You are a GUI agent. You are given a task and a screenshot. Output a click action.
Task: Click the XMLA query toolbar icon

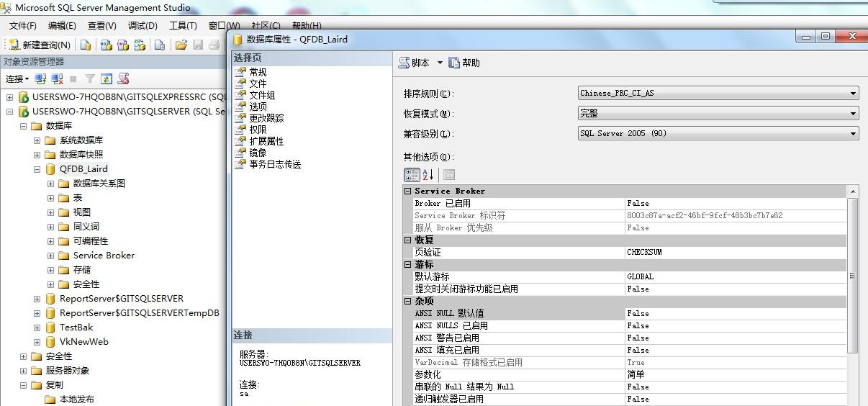click(x=140, y=45)
